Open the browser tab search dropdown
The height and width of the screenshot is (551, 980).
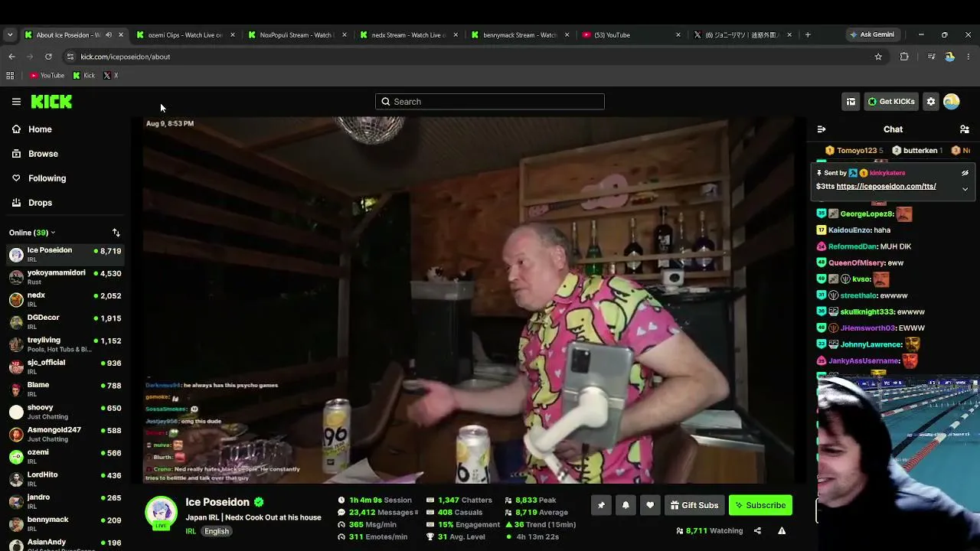tap(10, 34)
